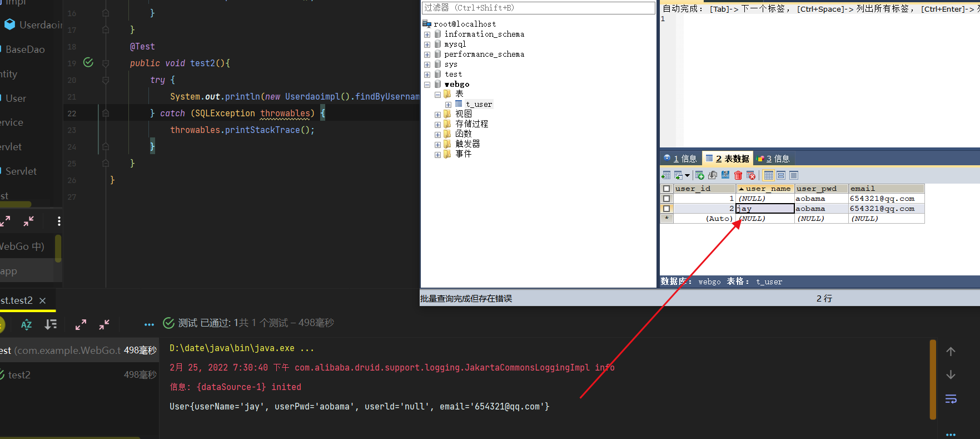Select the 'jay' cell in user_name column
Screen dimensions: 980x439
pyautogui.click(x=765, y=209)
